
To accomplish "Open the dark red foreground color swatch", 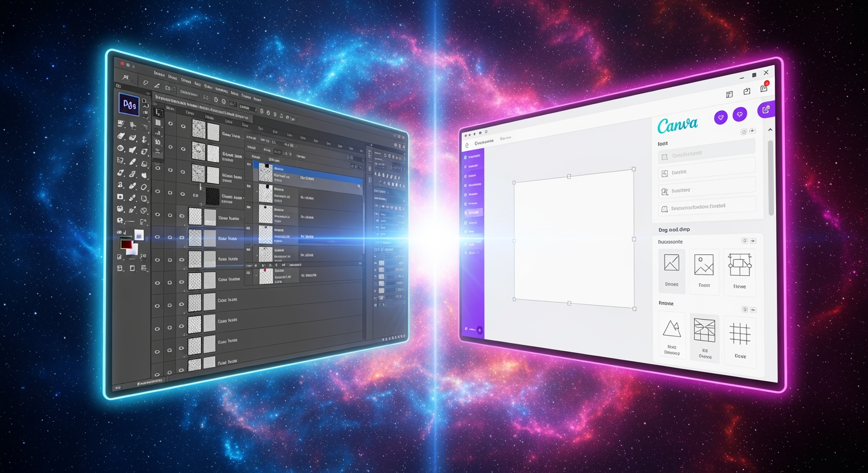I will pos(128,245).
